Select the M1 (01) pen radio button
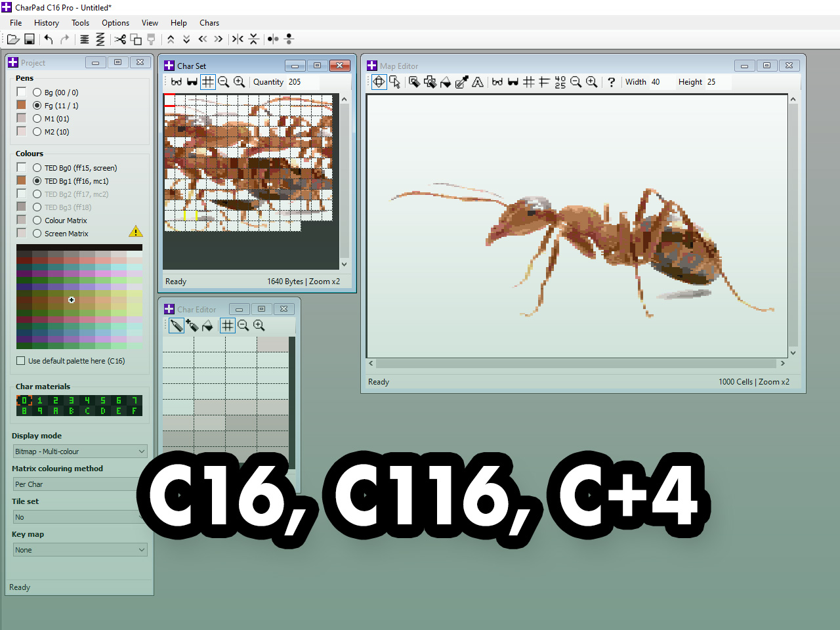Viewport: 840px width, 630px height. click(37, 119)
